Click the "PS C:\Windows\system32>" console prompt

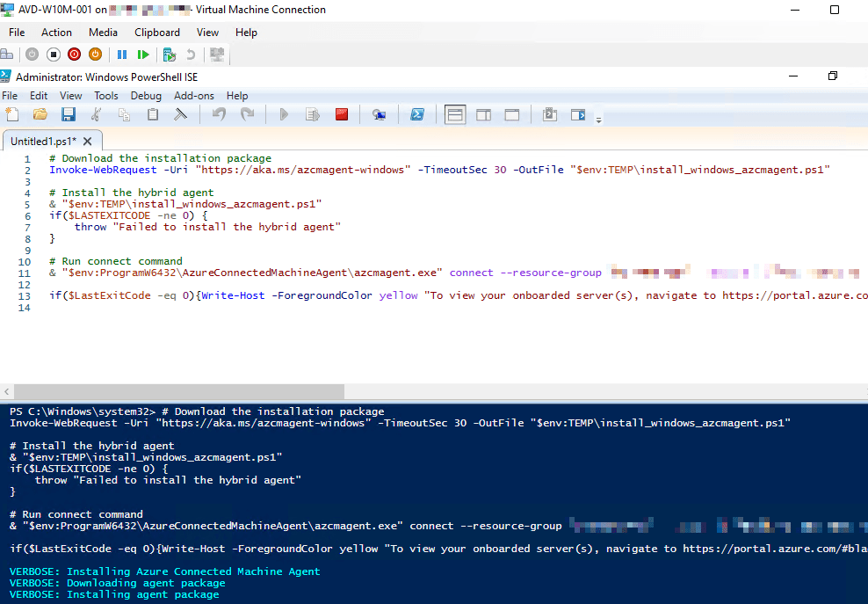click(x=83, y=411)
